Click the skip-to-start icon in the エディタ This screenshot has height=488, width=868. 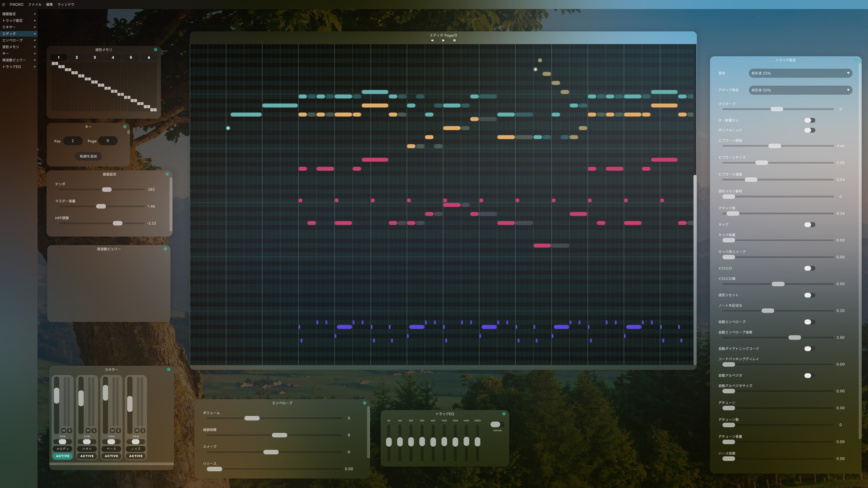(432, 40)
